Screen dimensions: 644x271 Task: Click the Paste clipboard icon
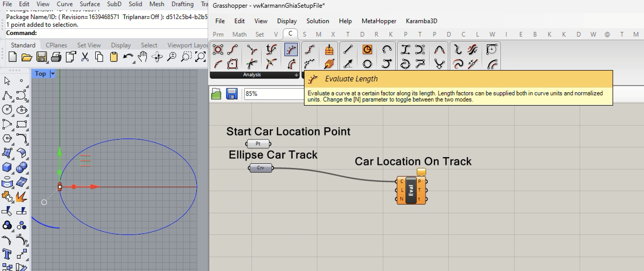(x=114, y=57)
